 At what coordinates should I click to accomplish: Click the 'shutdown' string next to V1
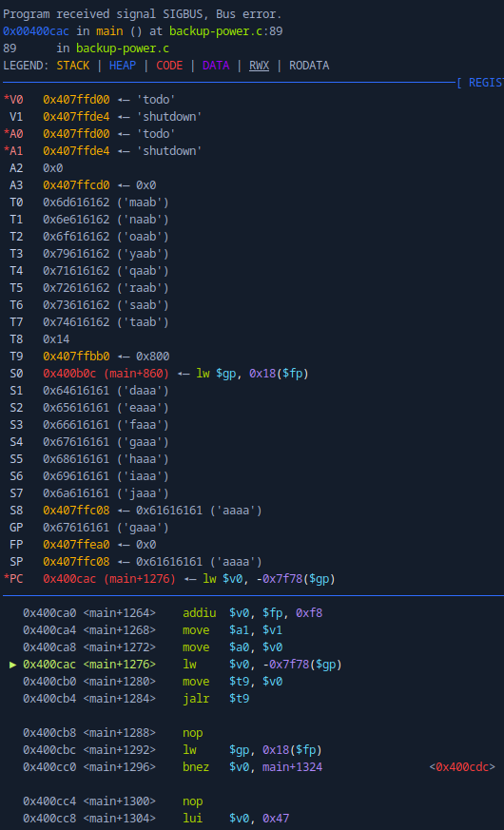(169, 116)
